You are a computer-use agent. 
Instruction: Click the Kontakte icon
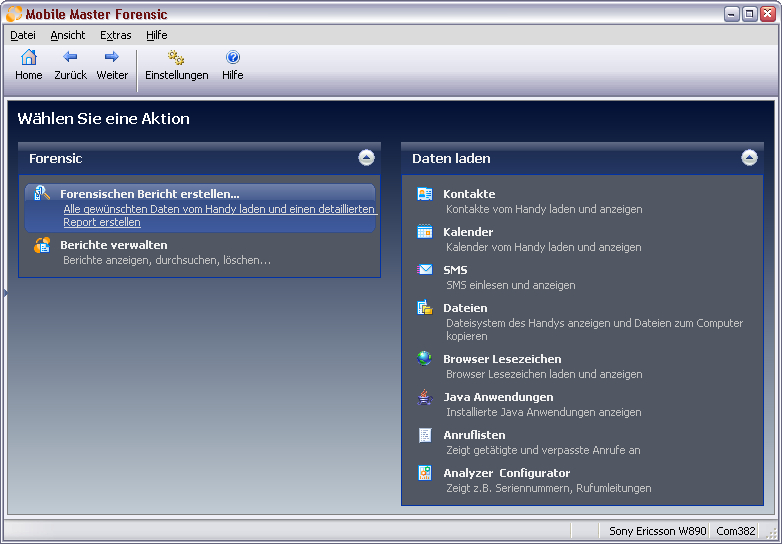click(x=425, y=194)
